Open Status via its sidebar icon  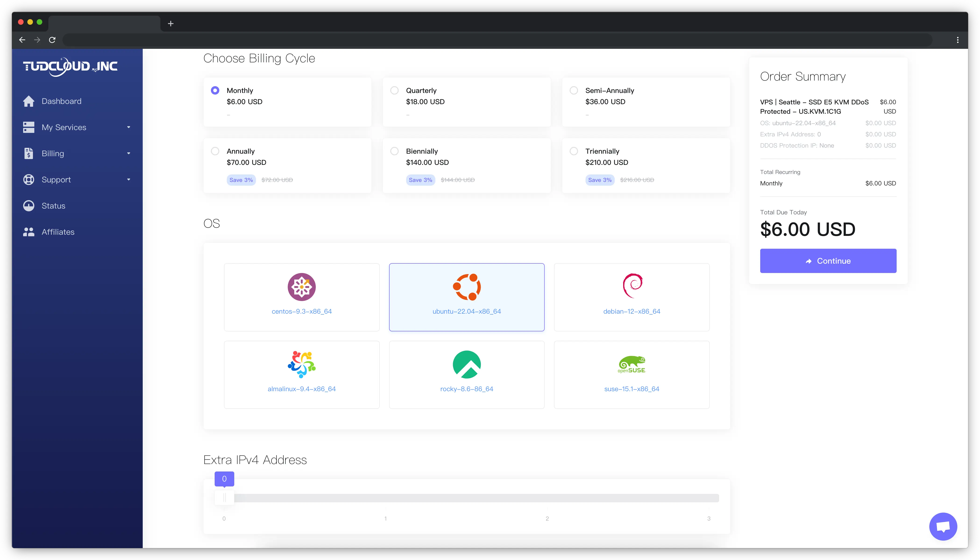click(x=29, y=205)
